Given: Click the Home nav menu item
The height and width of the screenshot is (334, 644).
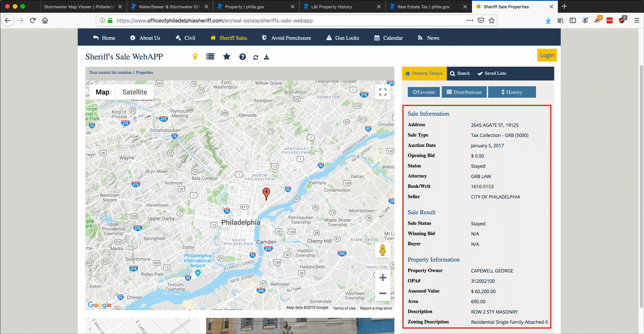Looking at the screenshot, I should click(104, 38).
